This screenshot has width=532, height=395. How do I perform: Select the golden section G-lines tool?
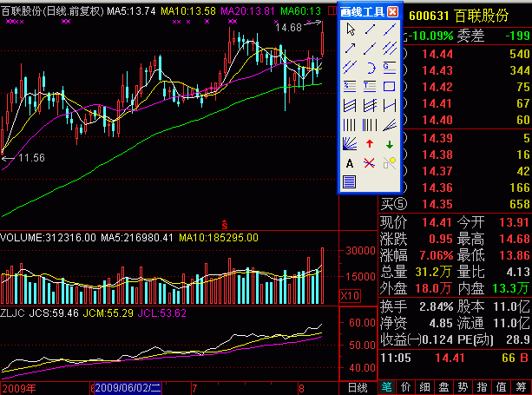click(x=390, y=68)
